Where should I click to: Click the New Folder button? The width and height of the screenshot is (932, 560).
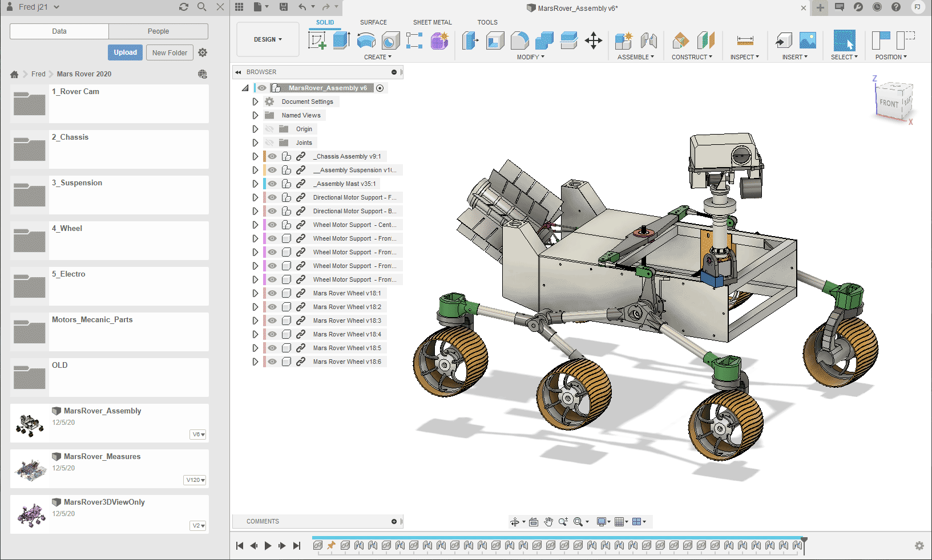pyautogui.click(x=170, y=52)
